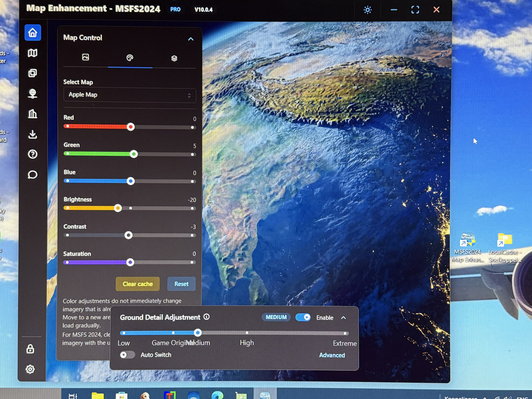Click the lock icon in sidebar

point(30,349)
